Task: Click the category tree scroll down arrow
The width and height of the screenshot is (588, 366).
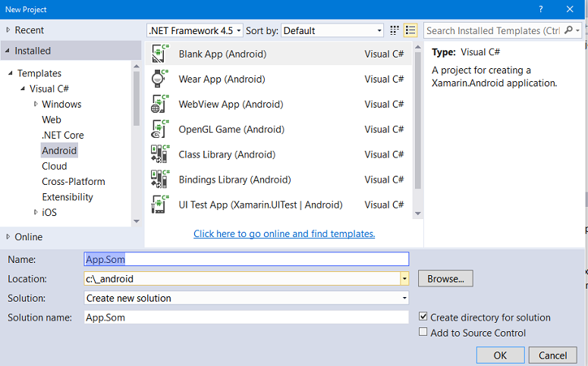Action: 137,221
